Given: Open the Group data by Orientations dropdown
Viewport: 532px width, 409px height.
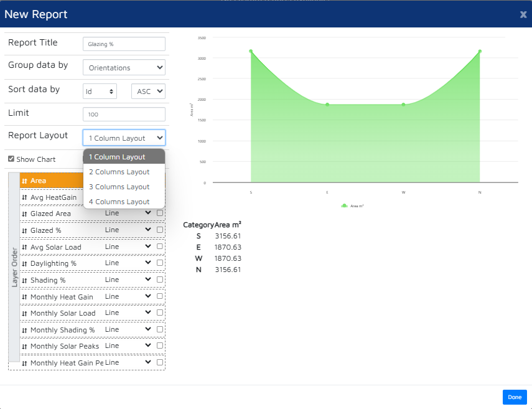Looking at the screenshot, I should click(124, 68).
